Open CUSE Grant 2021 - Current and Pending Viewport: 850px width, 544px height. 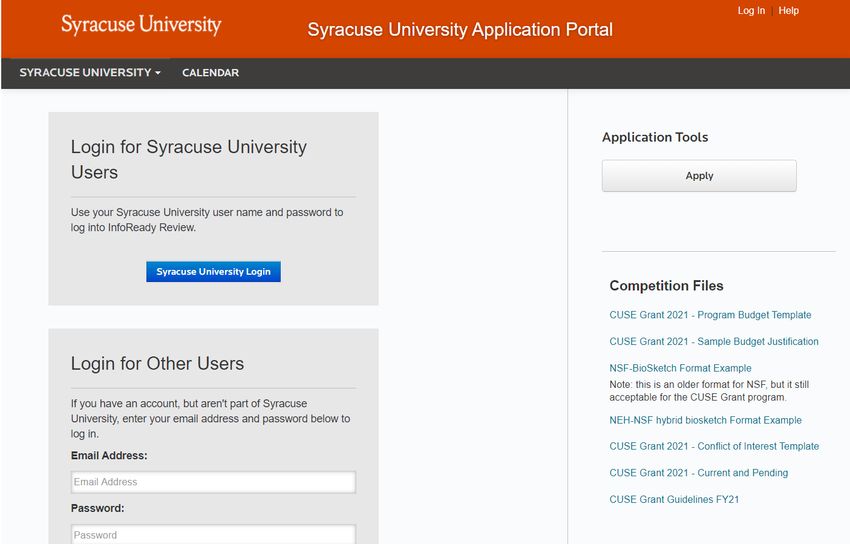click(x=699, y=472)
